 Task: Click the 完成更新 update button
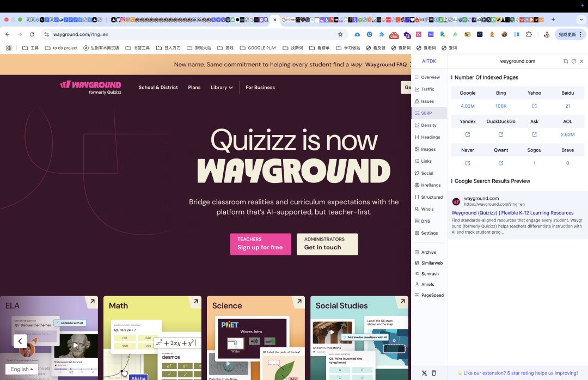pyautogui.click(x=570, y=34)
